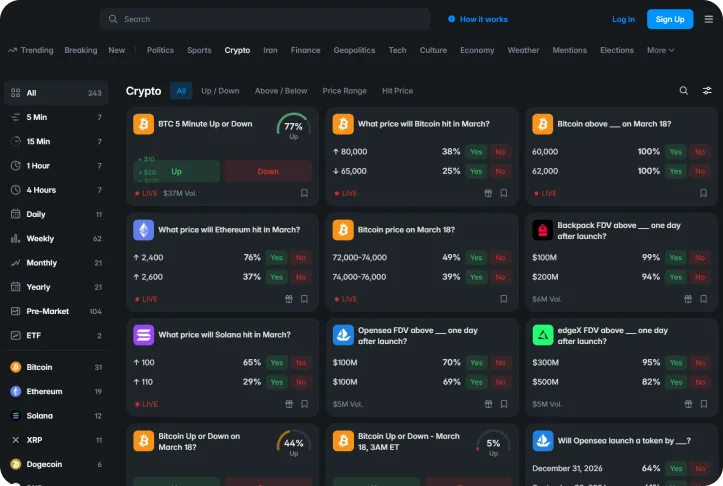Select the Up / Down filter tab
Image resolution: width=723 pixels, height=486 pixels.
point(220,91)
